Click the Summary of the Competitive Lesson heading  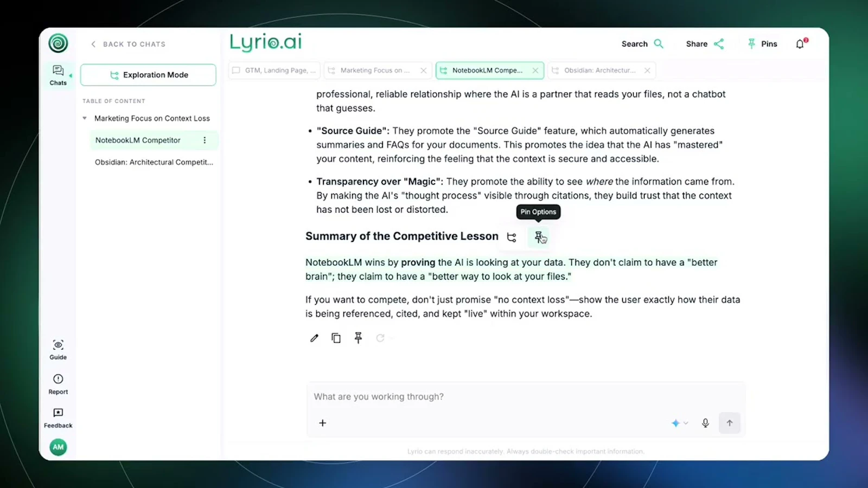click(x=402, y=236)
